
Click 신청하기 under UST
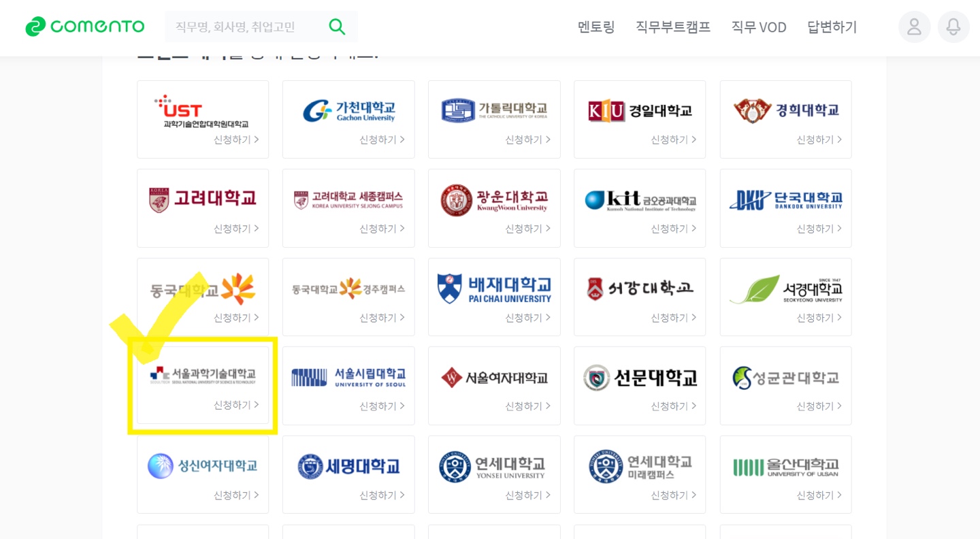click(236, 140)
